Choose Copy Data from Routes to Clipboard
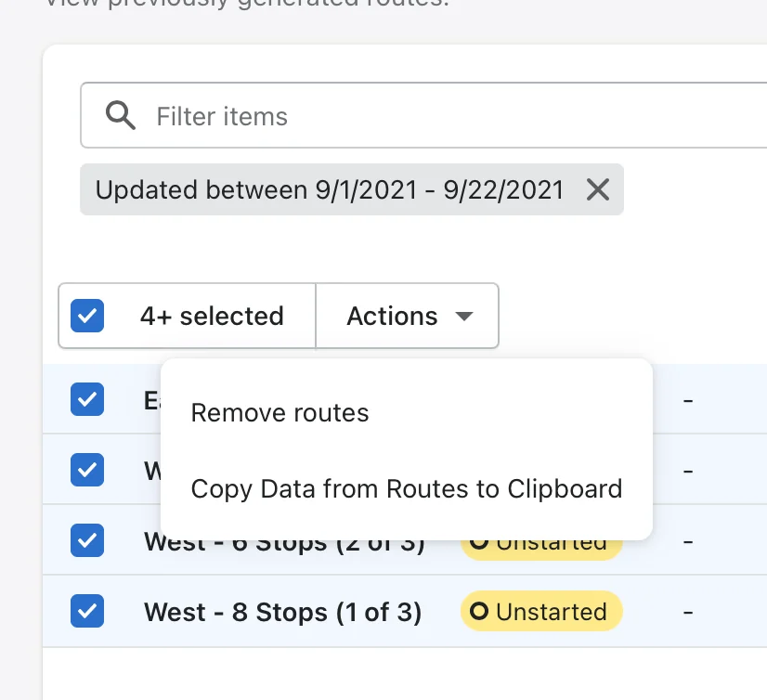 (407, 488)
